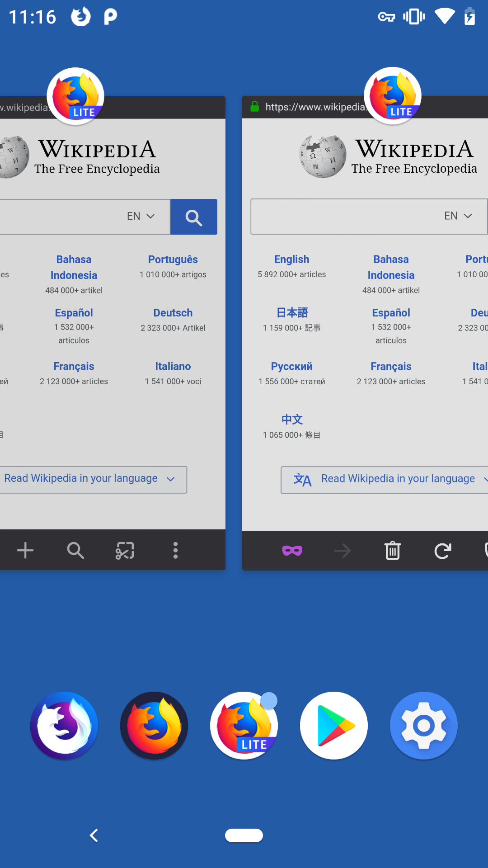Tap the P notification icon in status bar

[110, 17]
